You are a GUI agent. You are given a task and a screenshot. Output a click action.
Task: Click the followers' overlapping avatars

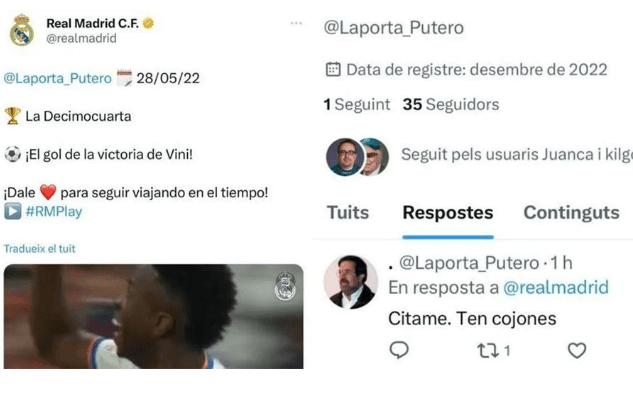click(x=357, y=157)
